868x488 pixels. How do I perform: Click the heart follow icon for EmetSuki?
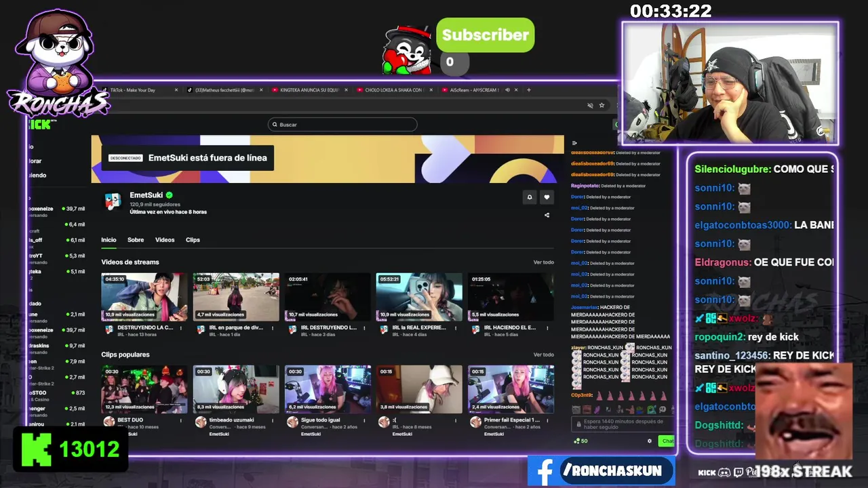(547, 197)
